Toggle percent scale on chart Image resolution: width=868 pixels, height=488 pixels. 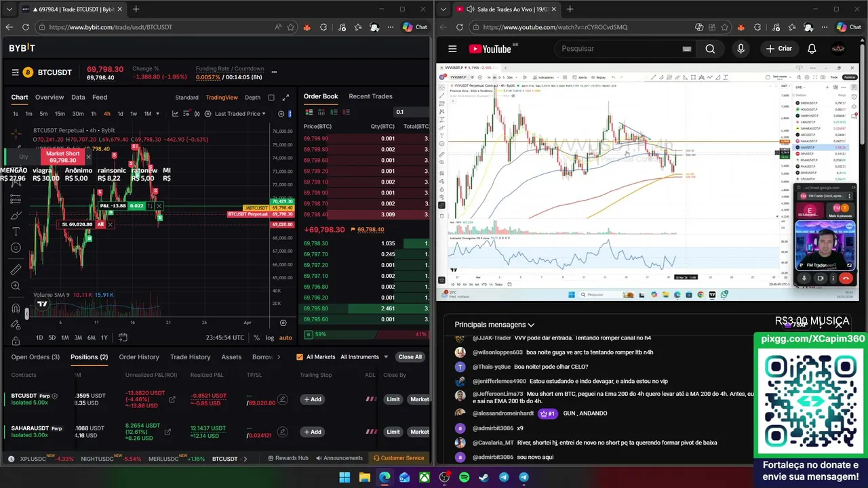click(x=256, y=338)
